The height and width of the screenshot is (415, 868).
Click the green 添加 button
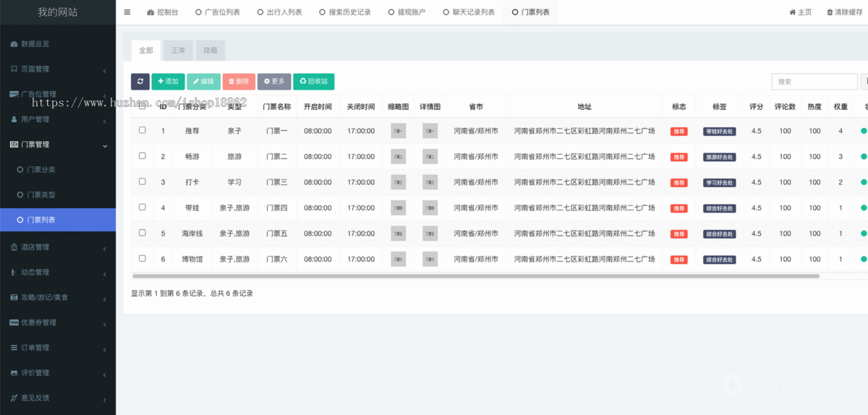point(168,82)
